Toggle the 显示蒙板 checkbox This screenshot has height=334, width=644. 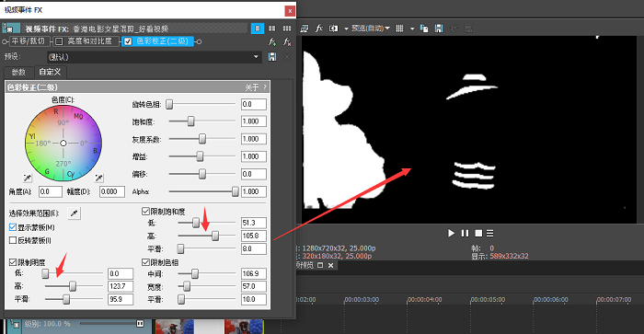(13, 227)
